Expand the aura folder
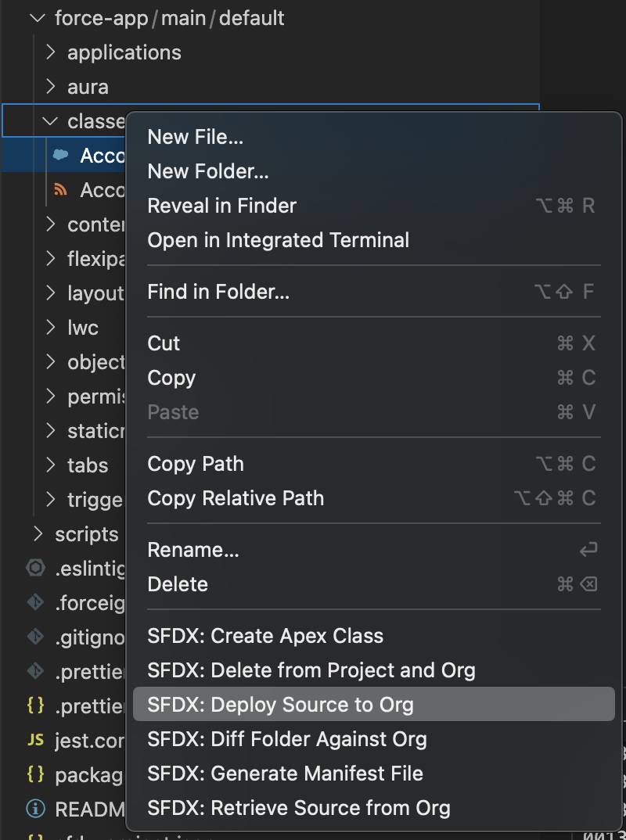The image size is (626, 840). pyautogui.click(x=88, y=87)
